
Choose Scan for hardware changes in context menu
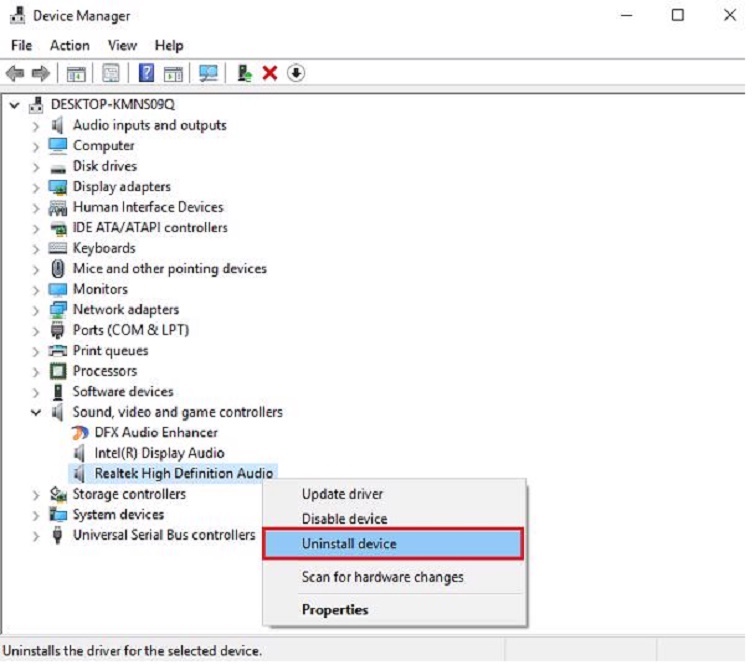[x=394, y=577]
